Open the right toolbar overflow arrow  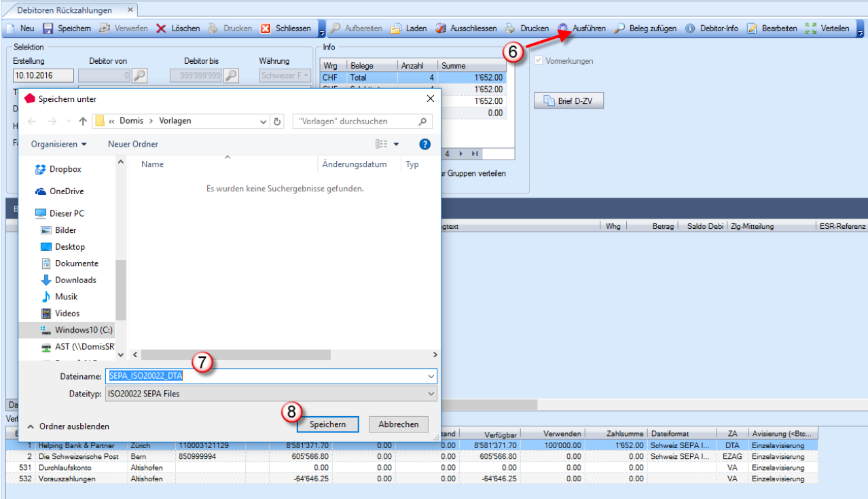[860, 29]
